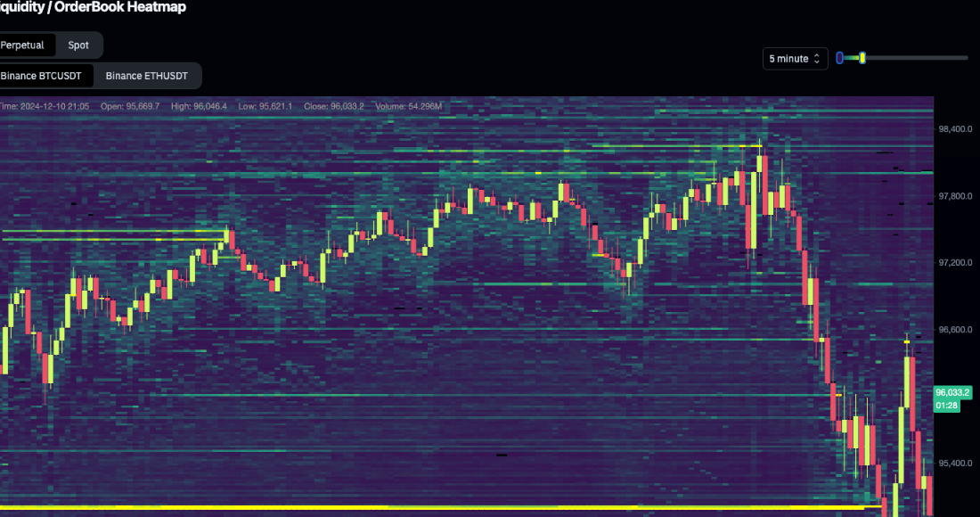Click the Liquidity / OrderBook Heatmap title

tap(94, 7)
